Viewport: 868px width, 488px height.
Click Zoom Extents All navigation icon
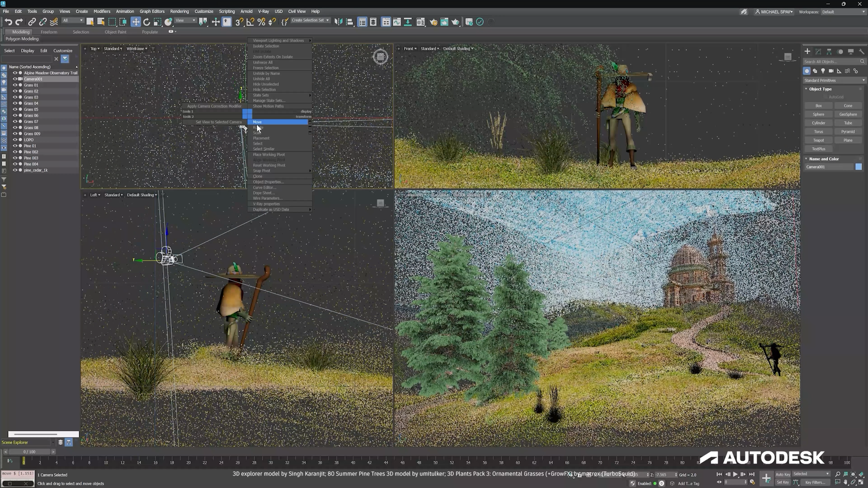(861, 474)
